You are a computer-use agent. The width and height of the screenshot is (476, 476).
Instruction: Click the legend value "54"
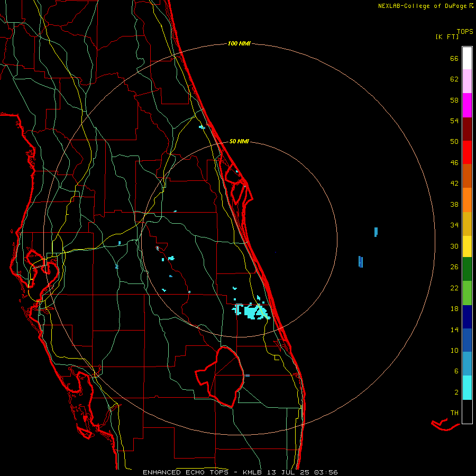pos(454,121)
